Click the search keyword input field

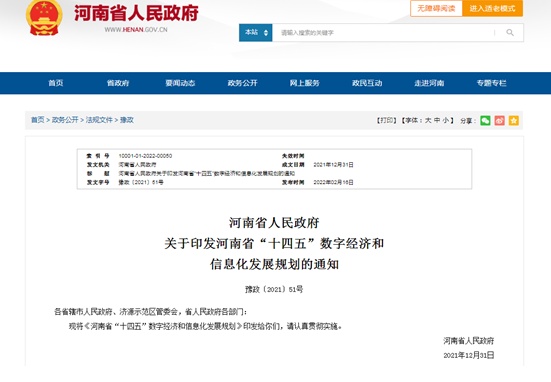pos(383,33)
